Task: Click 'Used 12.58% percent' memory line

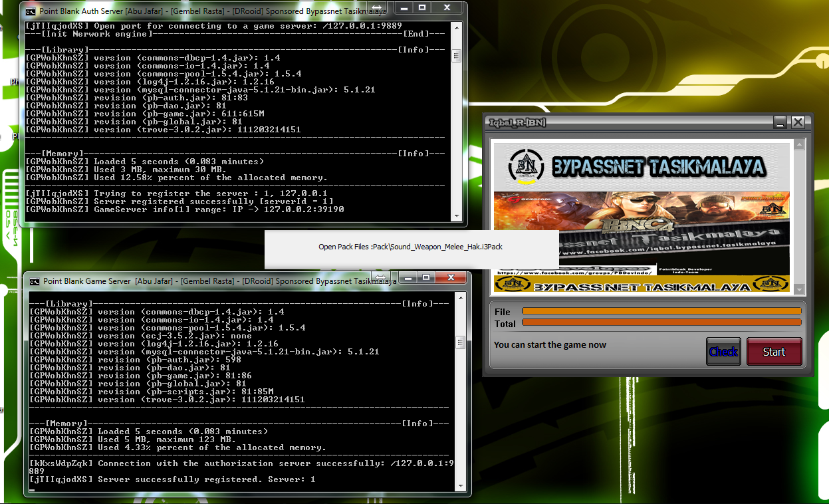Action: tap(176, 178)
